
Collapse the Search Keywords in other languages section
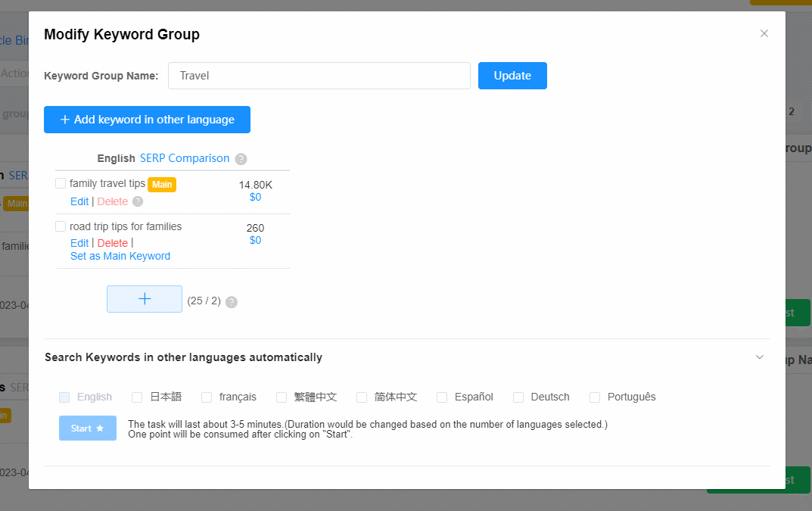[760, 357]
